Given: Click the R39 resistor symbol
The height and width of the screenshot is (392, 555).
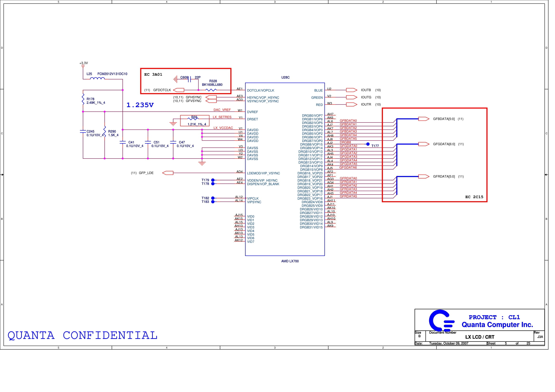Looking at the screenshot, I should [x=193, y=119].
